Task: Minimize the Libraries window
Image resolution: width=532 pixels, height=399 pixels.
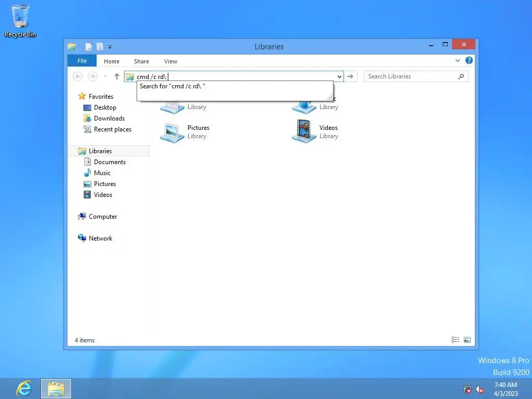Action: pos(431,45)
